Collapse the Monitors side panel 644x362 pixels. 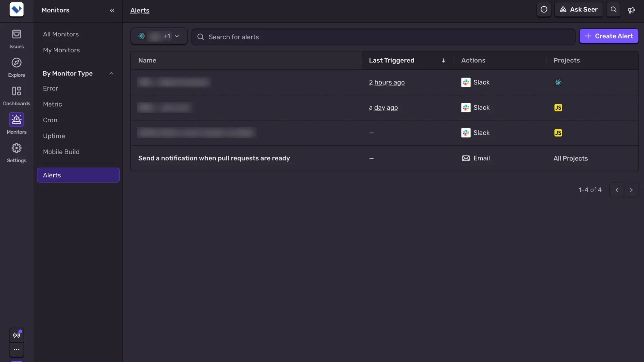[112, 10]
